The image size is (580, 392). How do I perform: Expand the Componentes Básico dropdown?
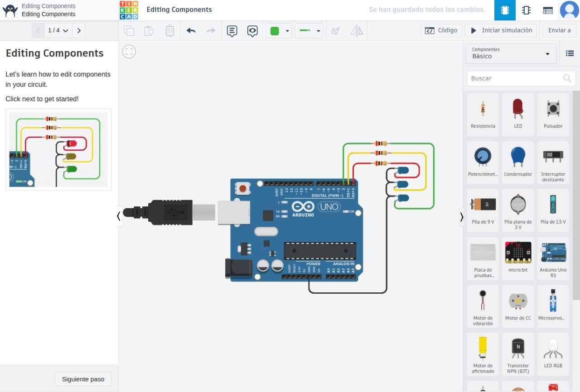click(x=511, y=53)
